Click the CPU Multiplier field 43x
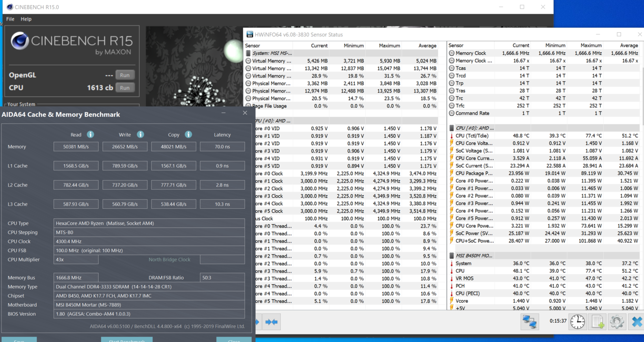Screen dimensions: 644x342 click(76, 260)
